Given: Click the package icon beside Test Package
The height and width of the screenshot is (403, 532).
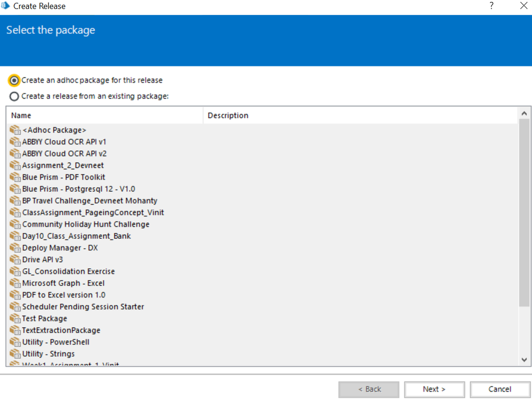Looking at the screenshot, I should point(15,318).
